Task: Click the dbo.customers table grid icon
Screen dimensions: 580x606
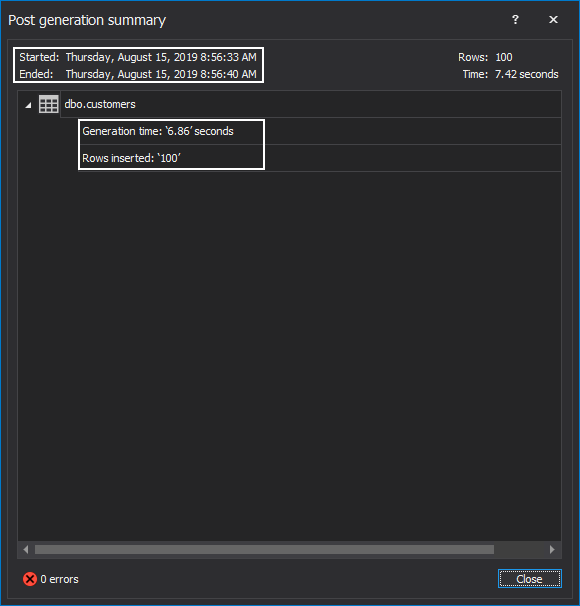Action: (49, 104)
